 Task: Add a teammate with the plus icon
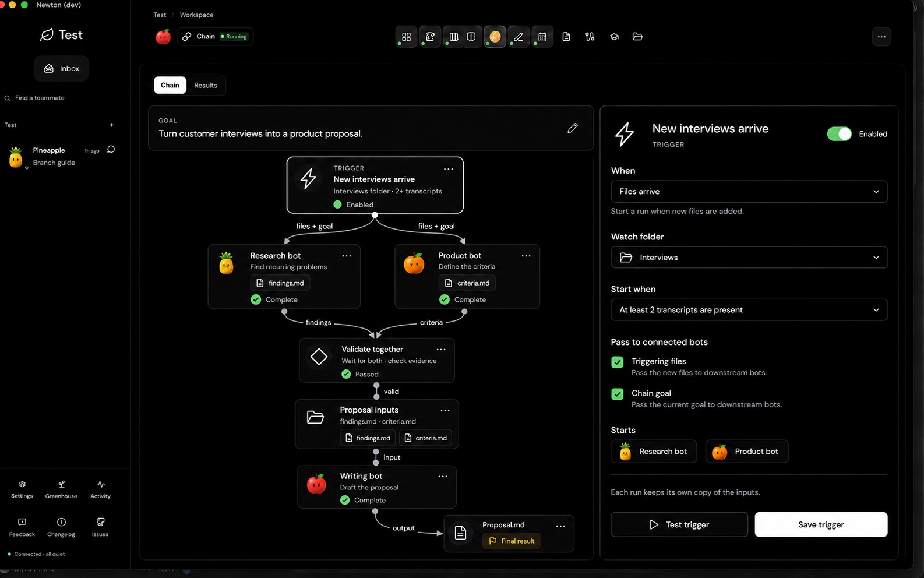point(111,125)
